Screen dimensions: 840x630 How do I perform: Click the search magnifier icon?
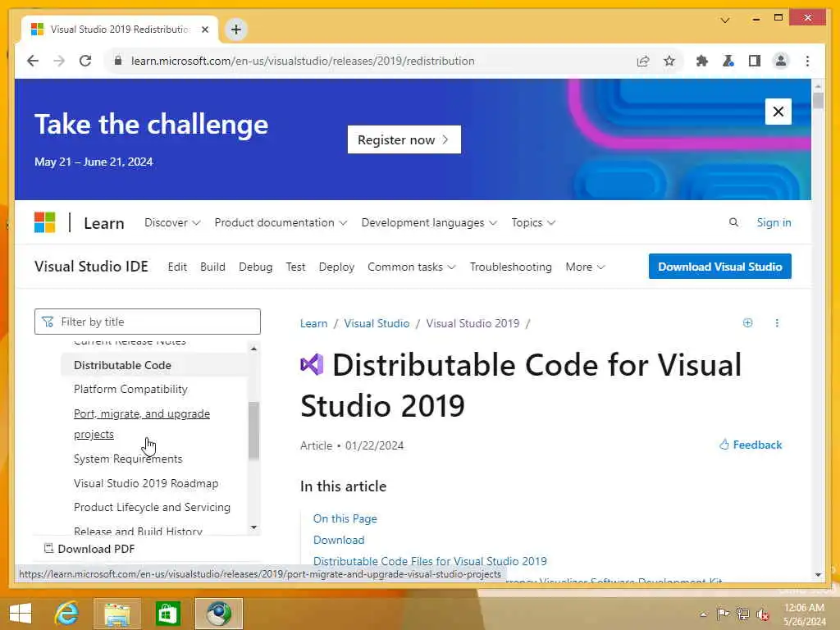coord(733,222)
